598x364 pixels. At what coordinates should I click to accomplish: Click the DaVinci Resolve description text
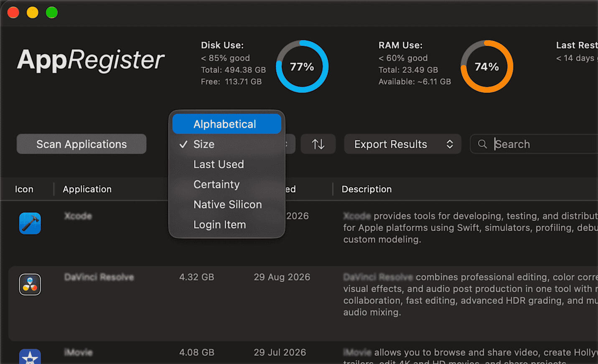(471, 295)
